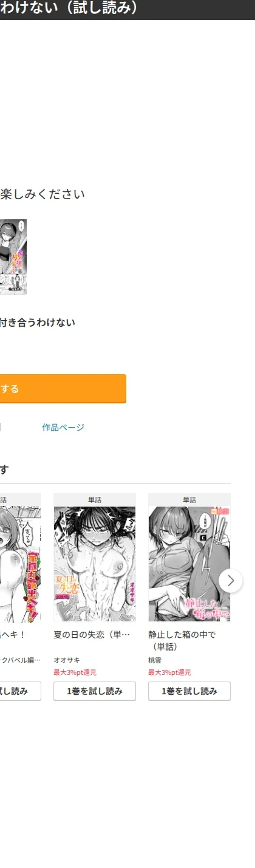Open the 夏の日の失恋 cover image
The image size is (255, 868).
click(x=95, y=564)
